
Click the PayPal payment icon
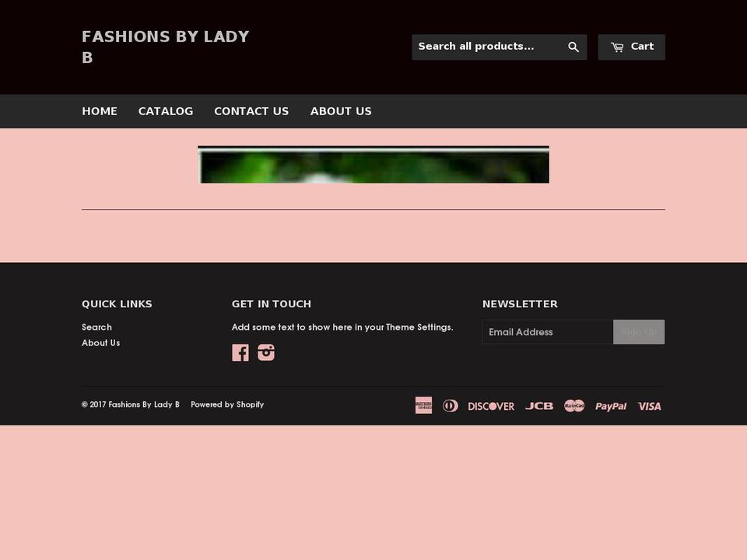pos(611,406)
